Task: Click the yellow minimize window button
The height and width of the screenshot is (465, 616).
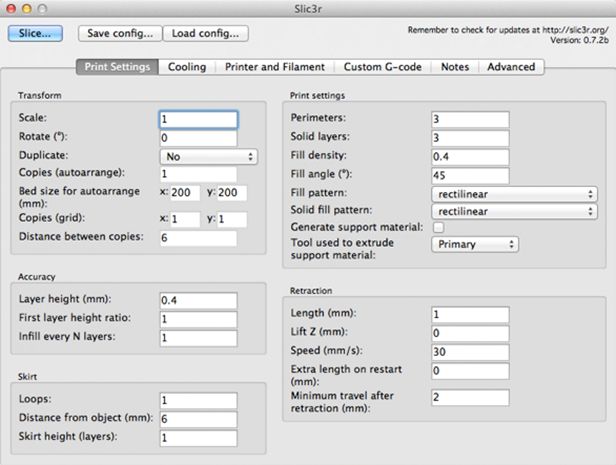Action: click(26, 9)
